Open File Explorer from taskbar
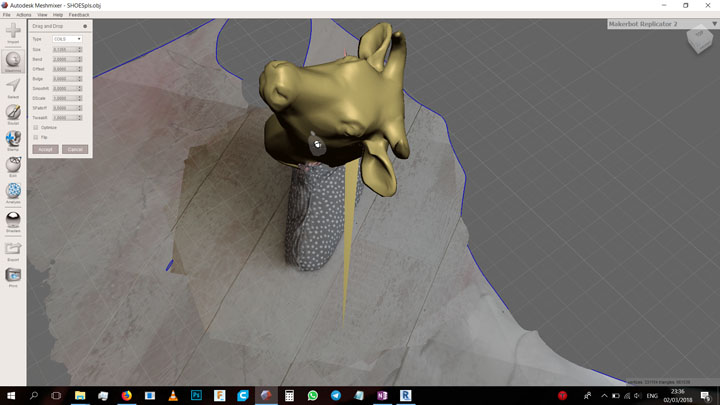 (80, 395)
